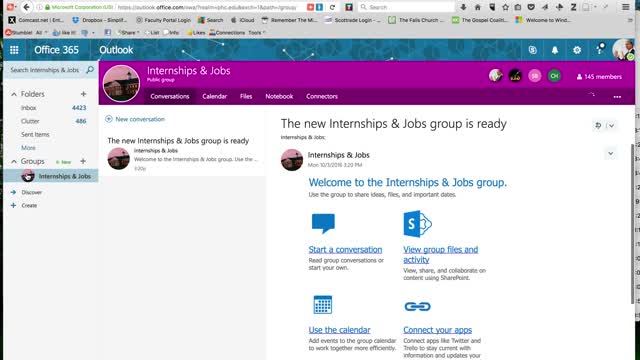Add a new folder with the plus icon
640x360 pixels.
tap(83, 94)
